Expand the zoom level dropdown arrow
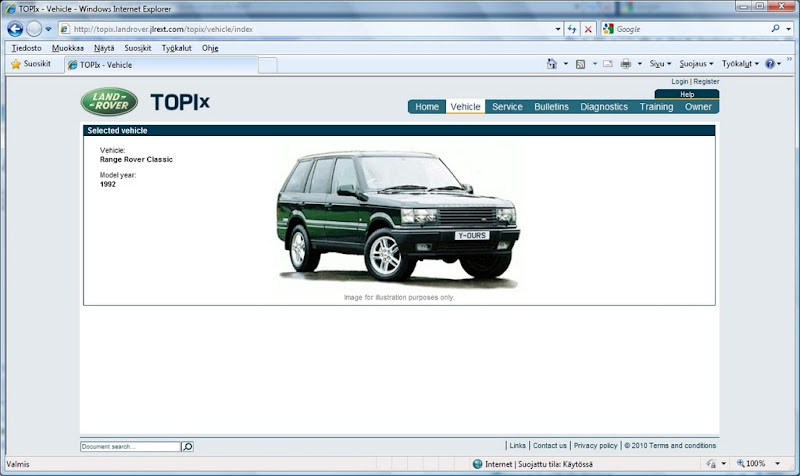 coord(778,464)
